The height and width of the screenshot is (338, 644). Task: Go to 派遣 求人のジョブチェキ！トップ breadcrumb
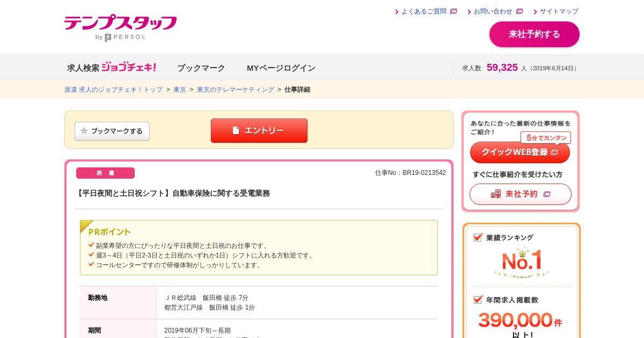click(x=113, y=90)
